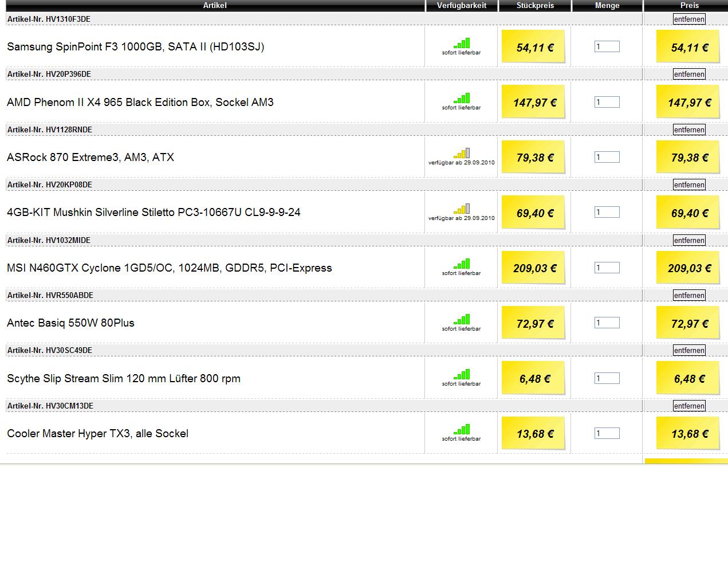Click article number HV1310F3DE
728x573 pixels.
coord(68,19)
